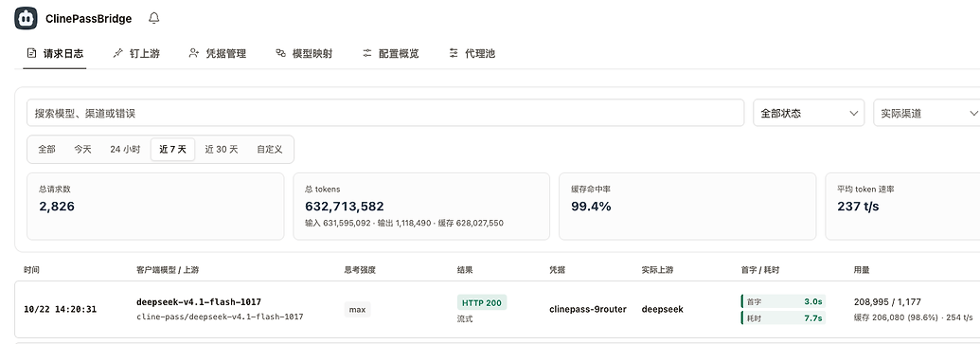Click the cline-pass/deepseek-v4.1-flash-1017 upstream path
This screenshot has height=344, width=980.
tap(220, 317)
